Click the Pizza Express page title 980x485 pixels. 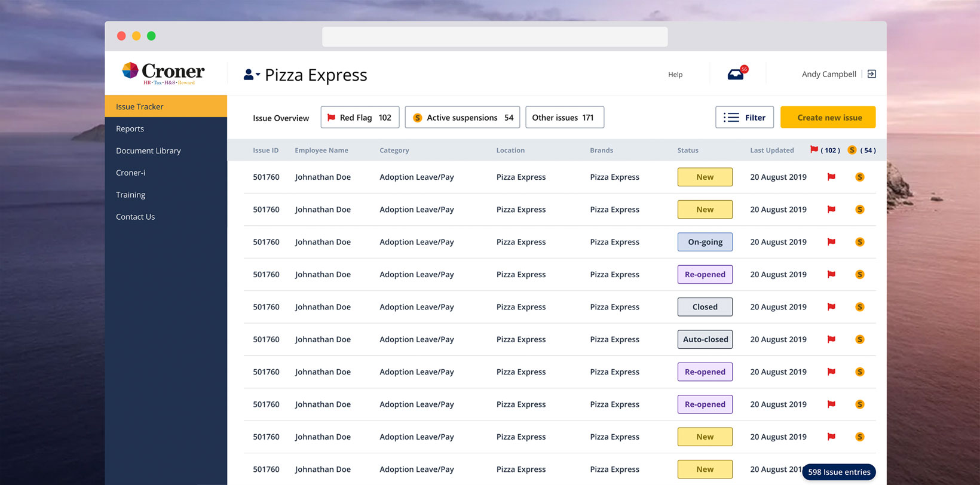click(316, 75)
